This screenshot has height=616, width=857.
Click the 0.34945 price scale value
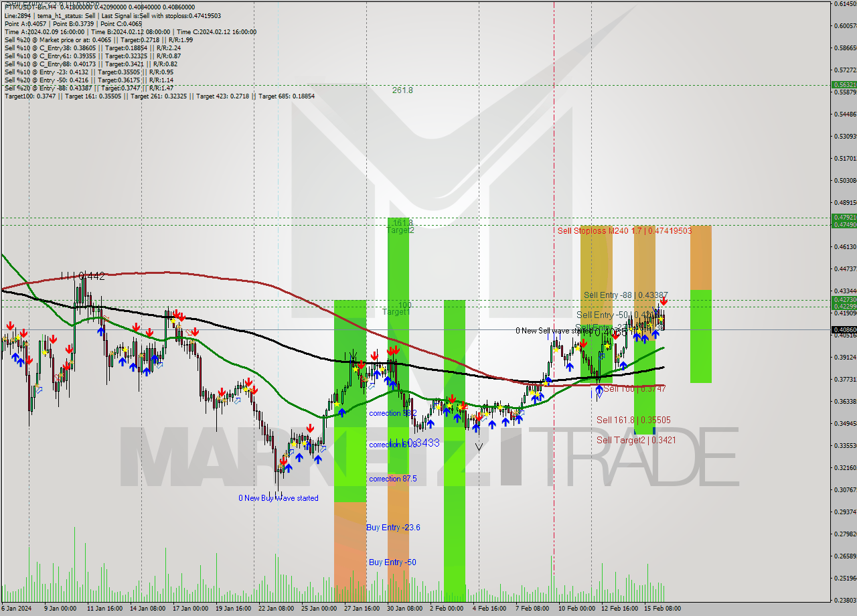point(845,424)
